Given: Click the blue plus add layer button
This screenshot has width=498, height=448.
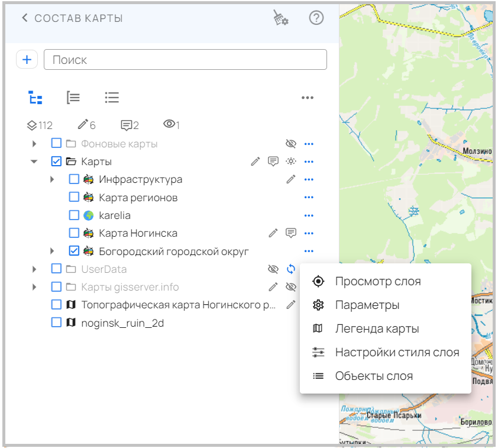Looking at the screenshot, I should coord(27,59).
